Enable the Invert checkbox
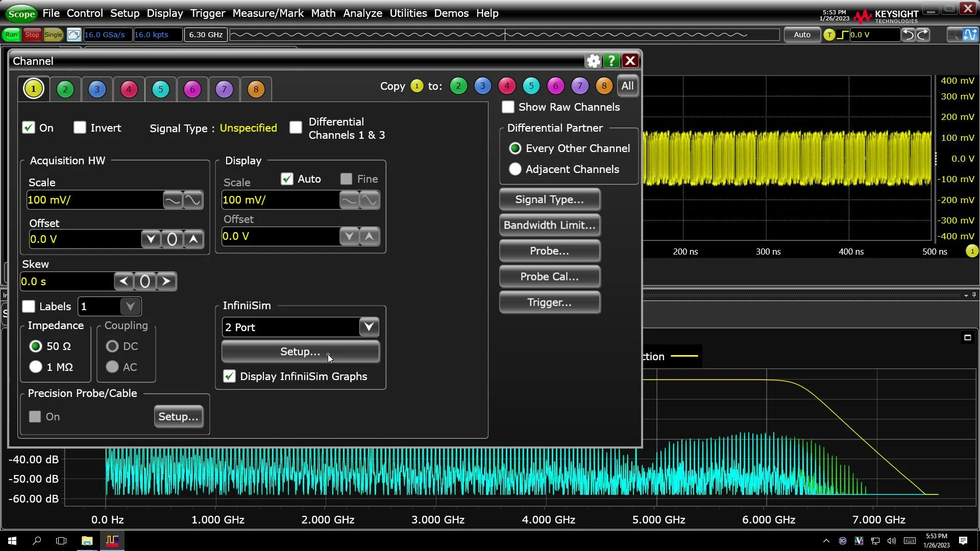The height and width of the screenshot is (551, 980). point(80,128)
